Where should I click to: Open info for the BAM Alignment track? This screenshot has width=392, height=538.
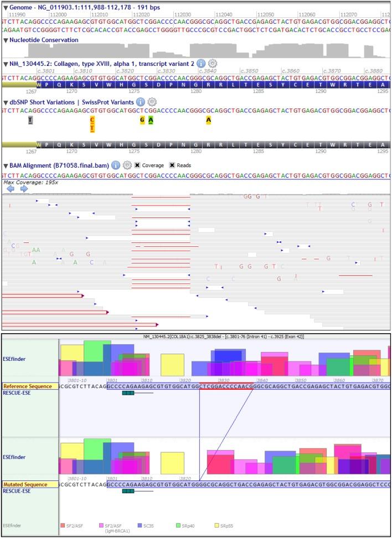pos(115,165)
